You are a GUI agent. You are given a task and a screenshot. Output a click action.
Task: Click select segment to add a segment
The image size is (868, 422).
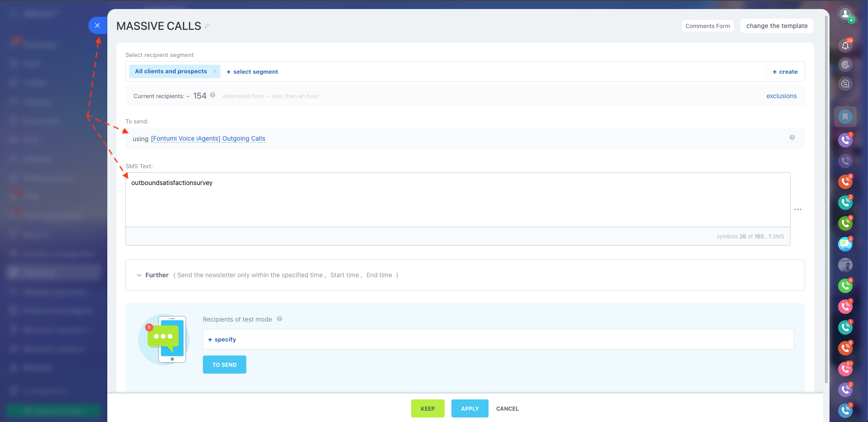pyautogui.click(x=252, y=72)
